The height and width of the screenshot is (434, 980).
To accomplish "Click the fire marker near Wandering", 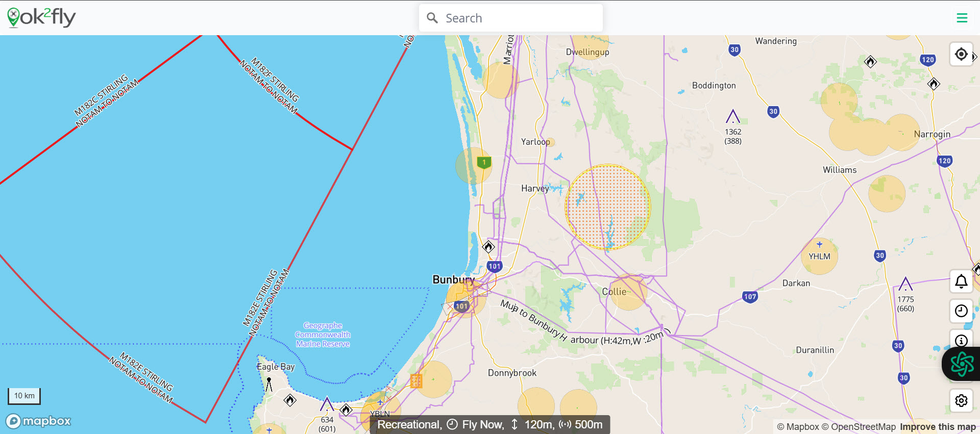I will pos(870,62).
